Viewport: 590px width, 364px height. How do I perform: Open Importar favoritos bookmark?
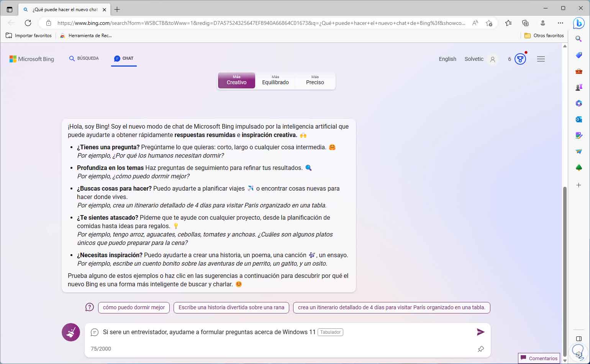pos(29,36)
